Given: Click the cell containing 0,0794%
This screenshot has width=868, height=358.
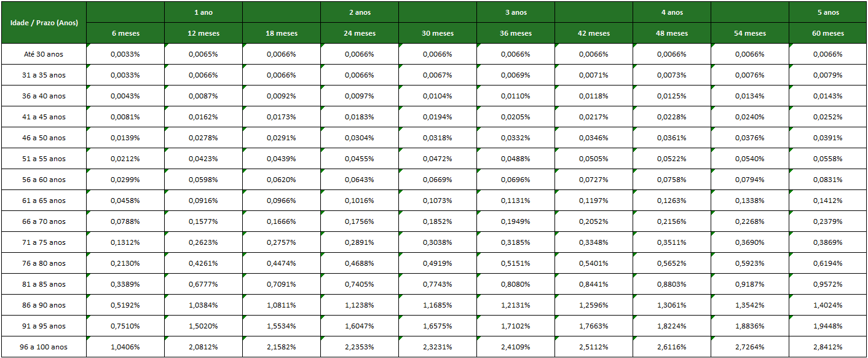Looking at the screenshot, I should pos(750,180).
